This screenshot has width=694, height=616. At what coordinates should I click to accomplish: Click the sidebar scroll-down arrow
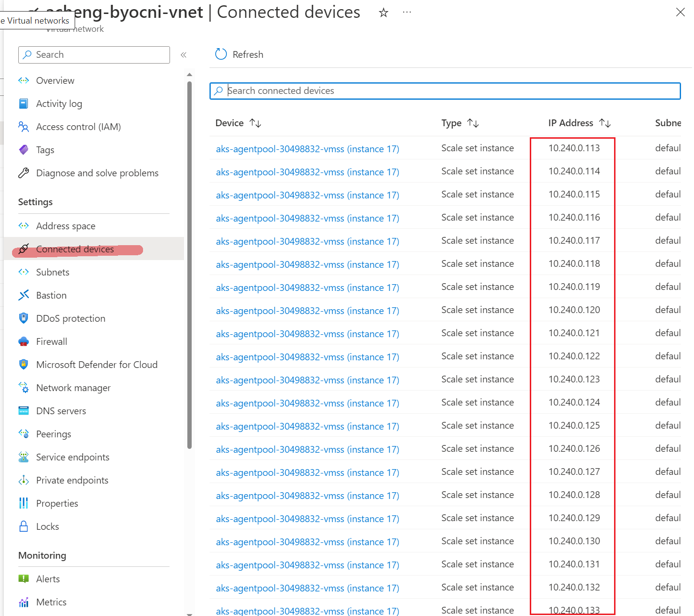[189, 614]
